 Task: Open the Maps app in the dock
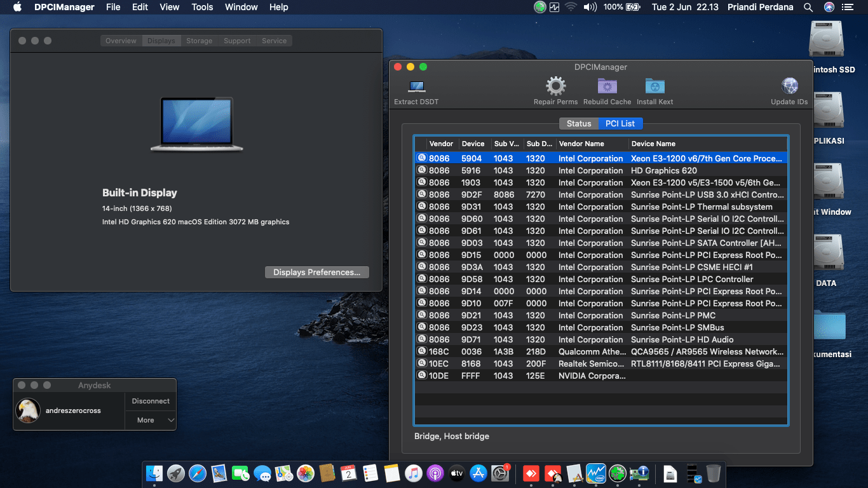tap(284, 473)
